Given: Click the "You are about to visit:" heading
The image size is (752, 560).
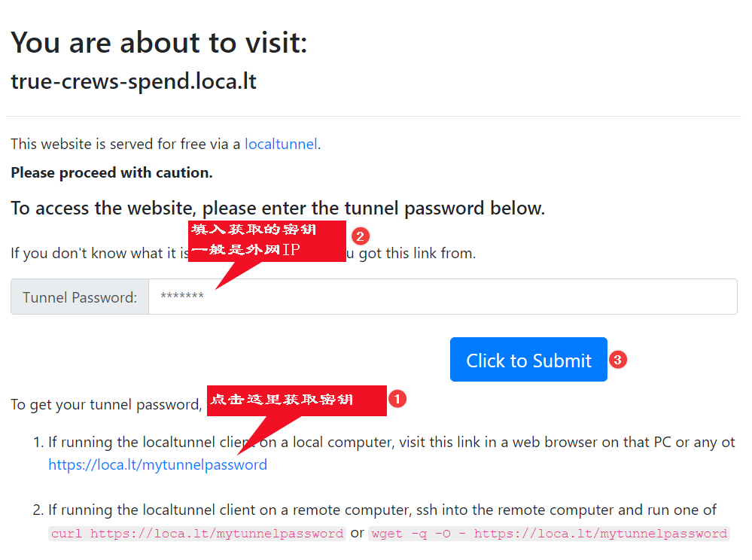Looking at the screenshot, I should point(159,43).
